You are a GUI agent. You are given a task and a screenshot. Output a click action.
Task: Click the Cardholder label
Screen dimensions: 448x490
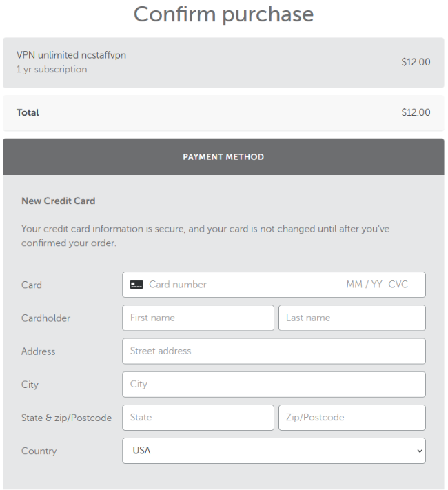[45, 318]
